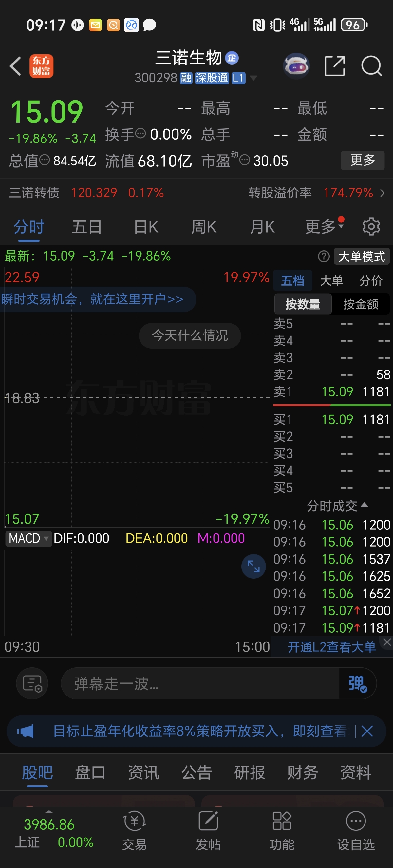
Task: Tap 弹幕走一波 input field
Action: click(199, 684)
